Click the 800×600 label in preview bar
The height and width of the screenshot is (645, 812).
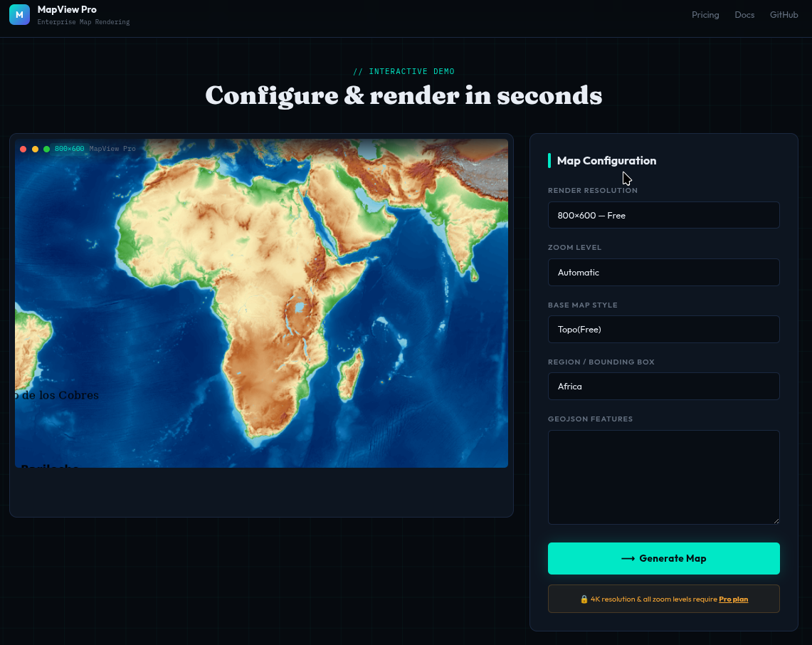(x=69, y=149)
